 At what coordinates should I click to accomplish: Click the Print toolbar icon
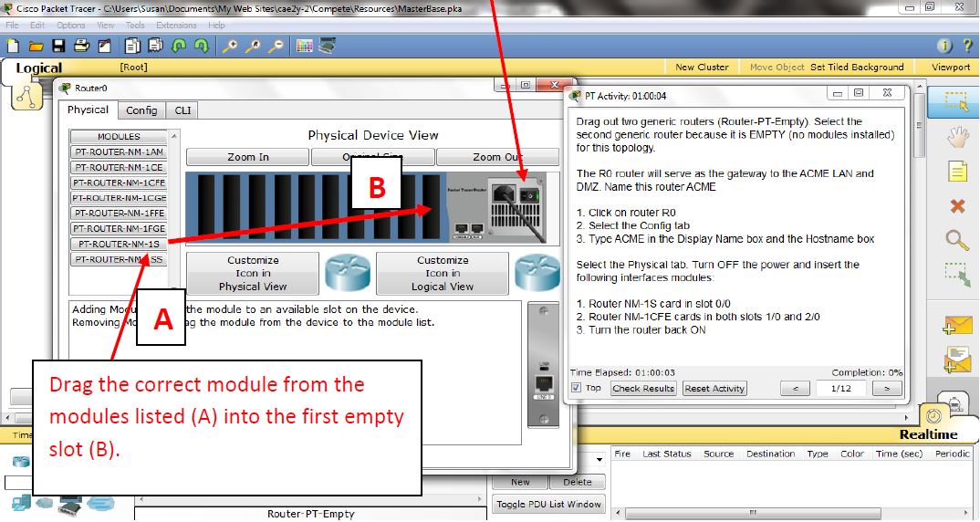(x=81, y=46)
